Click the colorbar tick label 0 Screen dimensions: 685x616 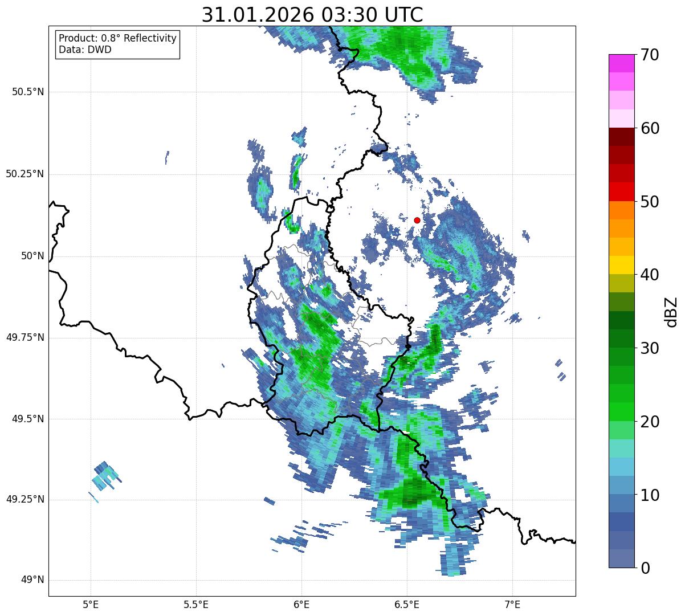tap(646, 568)
